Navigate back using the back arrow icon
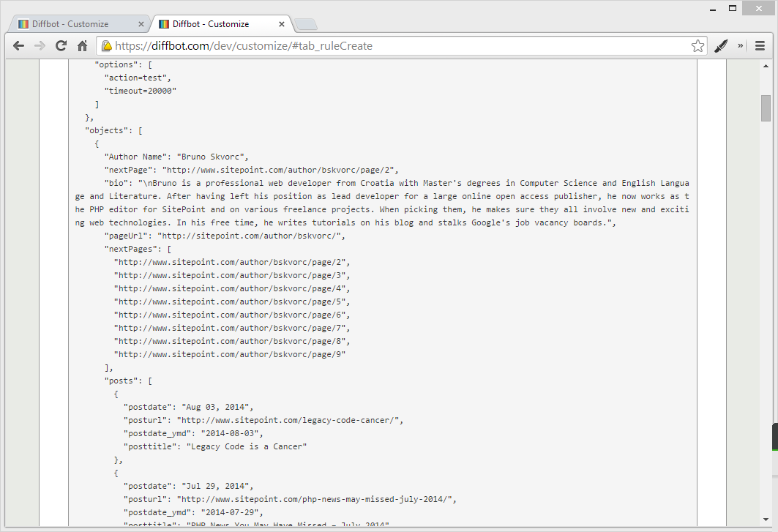The height and width of the screenshot is (532, 778). click(x=18, y=45)
